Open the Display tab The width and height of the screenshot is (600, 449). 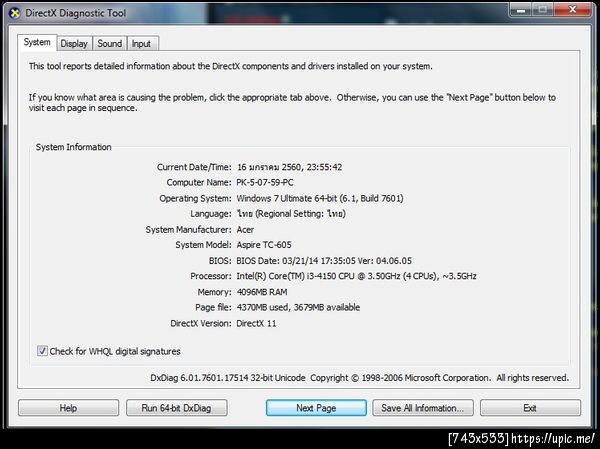point(74,44)
